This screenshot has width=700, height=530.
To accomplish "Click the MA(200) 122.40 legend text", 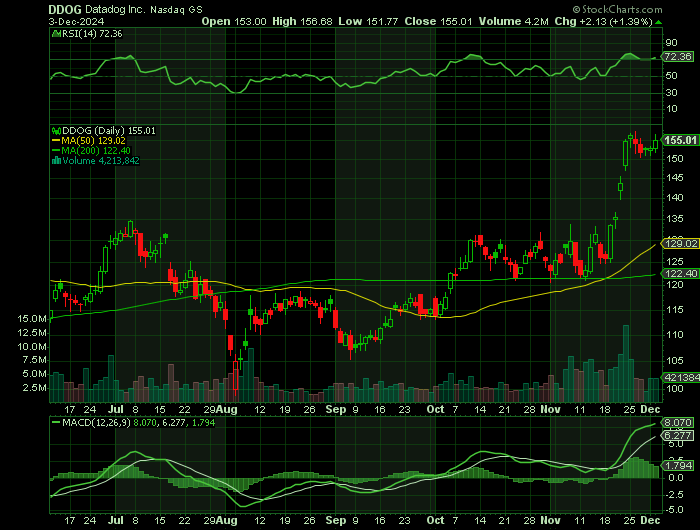I will (96, 150).
